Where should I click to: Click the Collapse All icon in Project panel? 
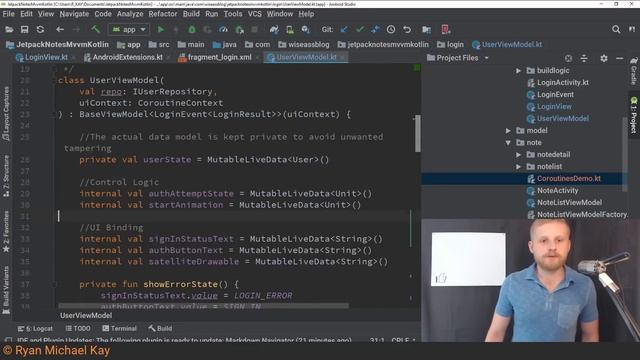click(x=584, y=58)
